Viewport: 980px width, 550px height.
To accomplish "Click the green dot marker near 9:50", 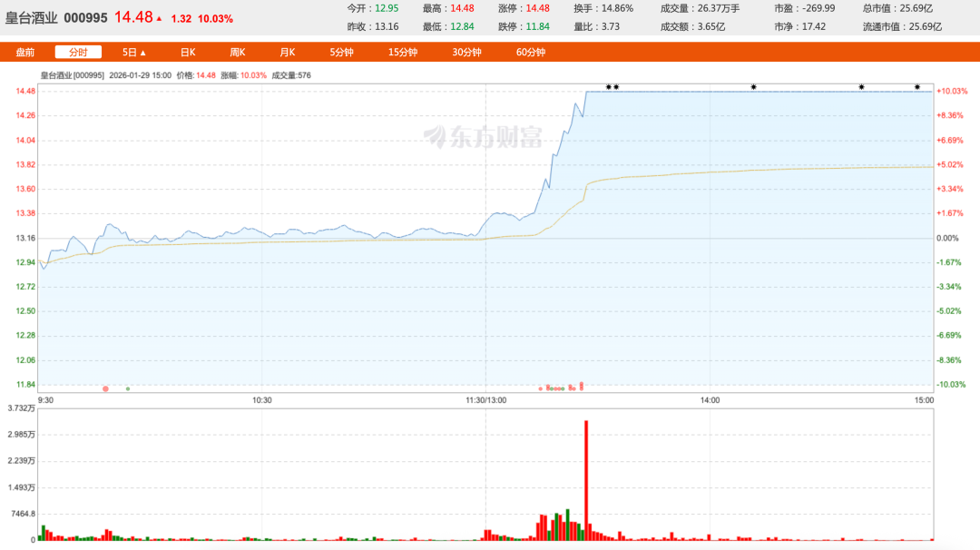I will (128, 388).
